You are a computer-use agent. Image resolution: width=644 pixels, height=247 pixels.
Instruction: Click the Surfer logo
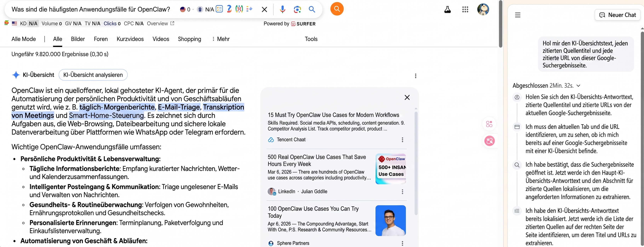(x=303, y=24)
